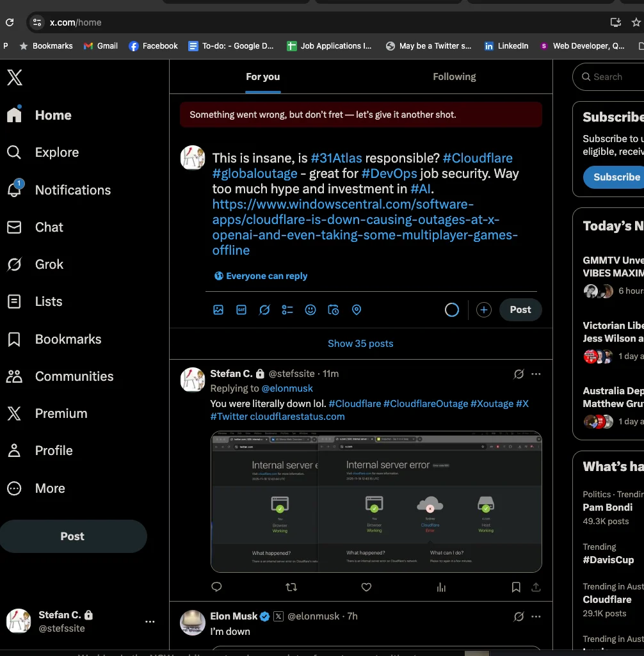Open site information icon in address bar

pyautogui.click(x=37, y=22)
